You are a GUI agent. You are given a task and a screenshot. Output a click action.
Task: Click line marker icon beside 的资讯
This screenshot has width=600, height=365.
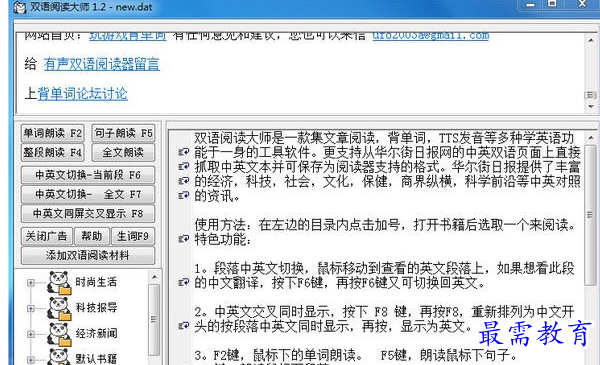184,196
